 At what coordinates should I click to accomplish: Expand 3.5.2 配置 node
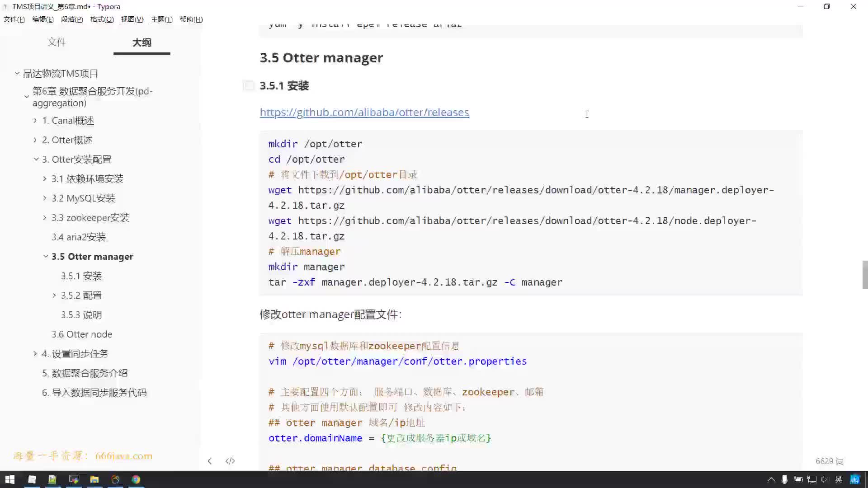(x=54, y=295)
